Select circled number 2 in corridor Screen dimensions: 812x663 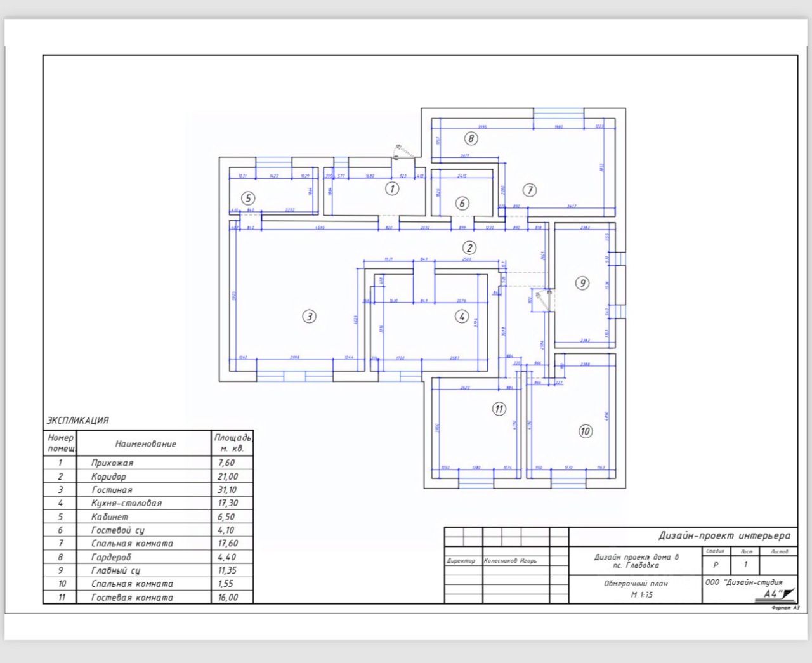[469, 248]
